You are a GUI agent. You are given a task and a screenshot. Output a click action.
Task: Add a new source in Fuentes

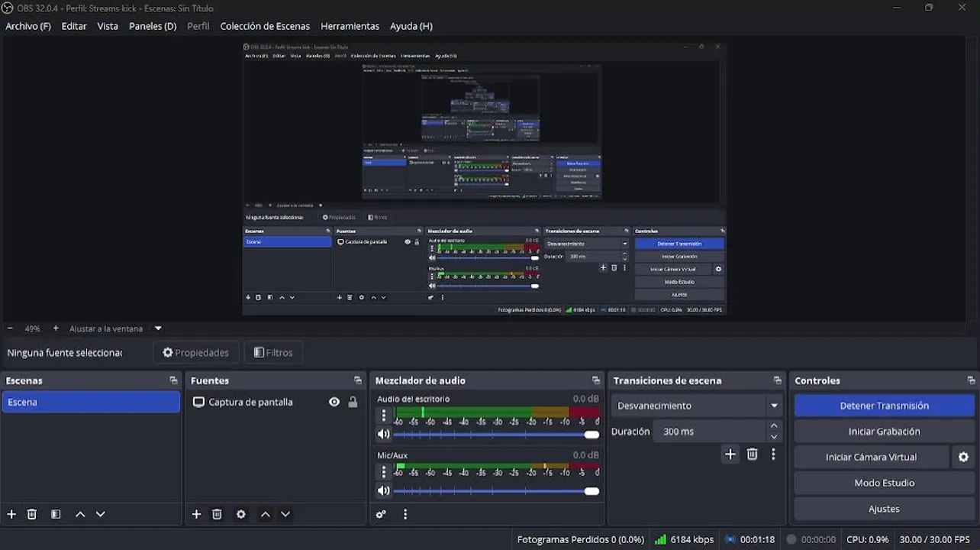point(196,514)
